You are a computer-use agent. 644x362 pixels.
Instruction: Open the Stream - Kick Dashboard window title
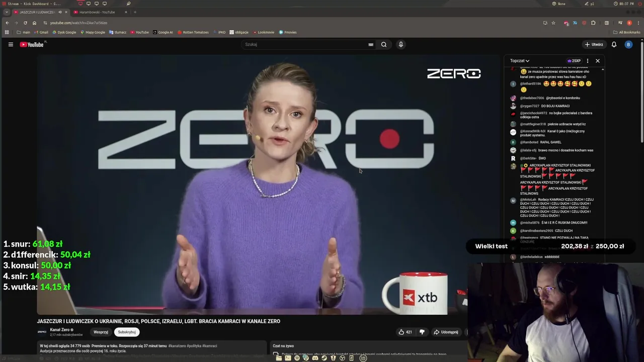tap(34, 4)
